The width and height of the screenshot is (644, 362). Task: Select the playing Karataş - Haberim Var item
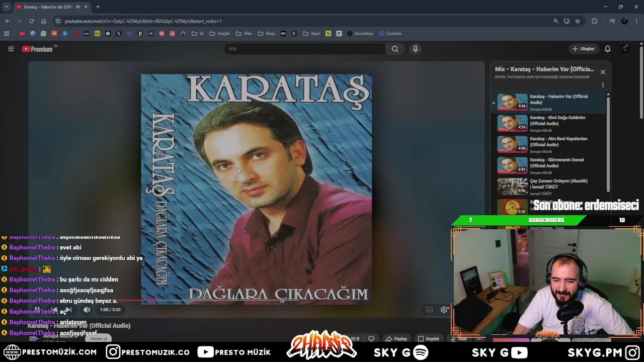548,102
